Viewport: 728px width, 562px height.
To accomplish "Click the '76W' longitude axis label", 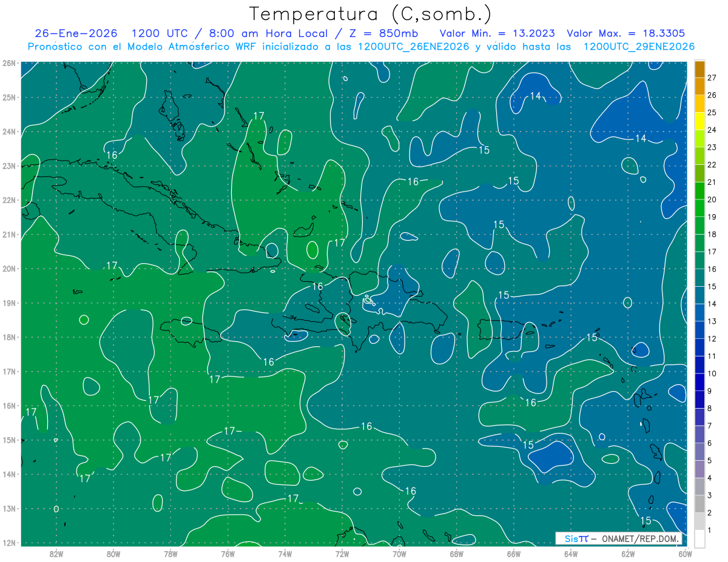I will pyautogui.click(x=227, y=553).
